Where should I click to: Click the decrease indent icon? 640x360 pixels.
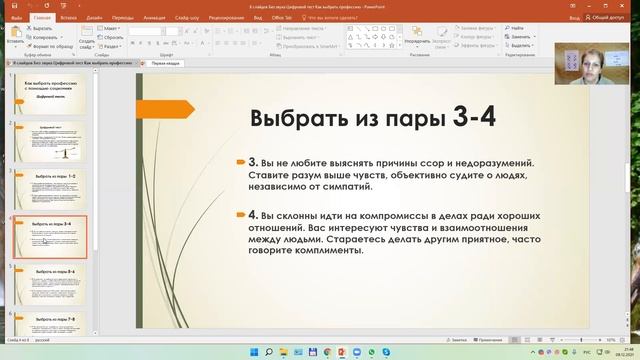(247, 31)
